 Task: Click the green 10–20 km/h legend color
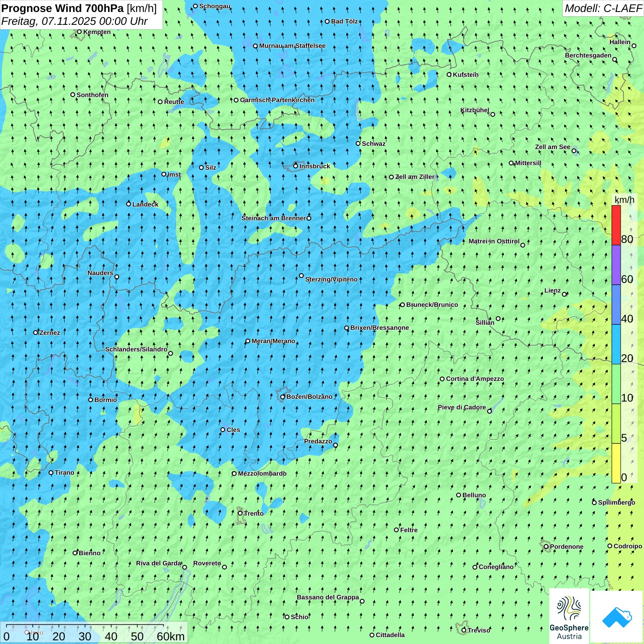click(616, 384)
